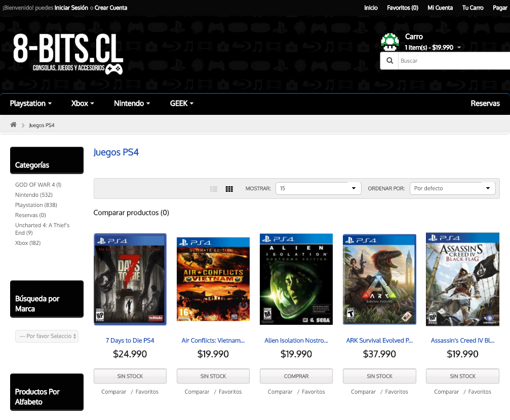Click the Iniciar Sesión link
This screenshot has width=510, height=420.
tap(71, 8)
